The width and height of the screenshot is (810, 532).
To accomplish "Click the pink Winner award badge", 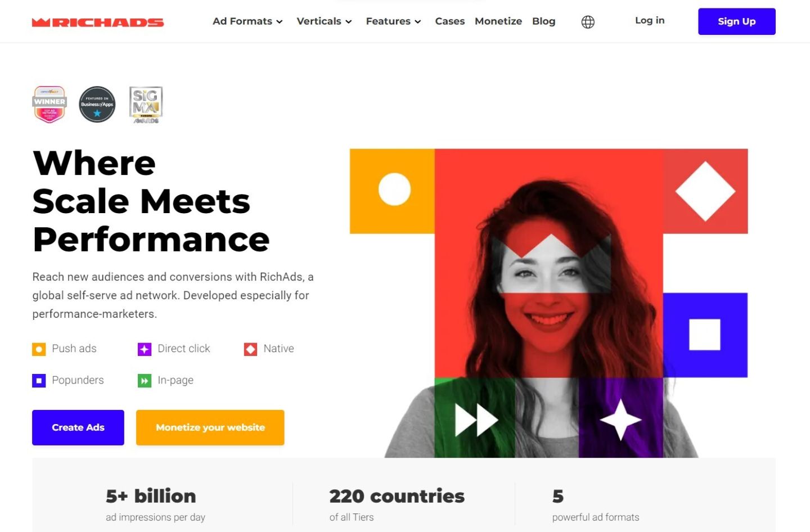I will 49,104.
